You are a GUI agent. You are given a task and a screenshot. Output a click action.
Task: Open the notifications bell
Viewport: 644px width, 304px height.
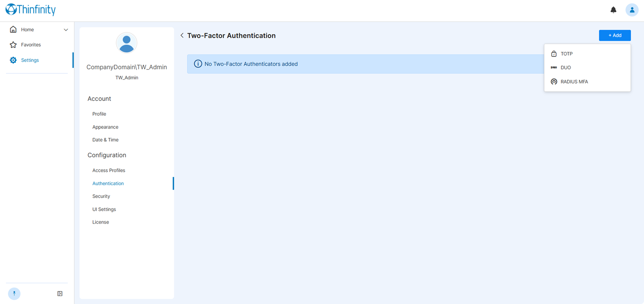(613, 10)
